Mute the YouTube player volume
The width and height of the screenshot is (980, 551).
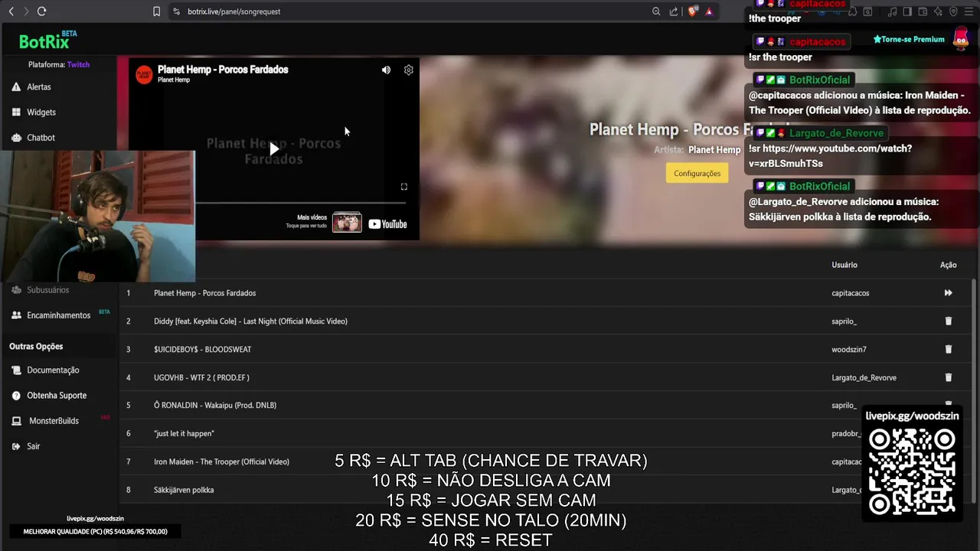point(386,70)
